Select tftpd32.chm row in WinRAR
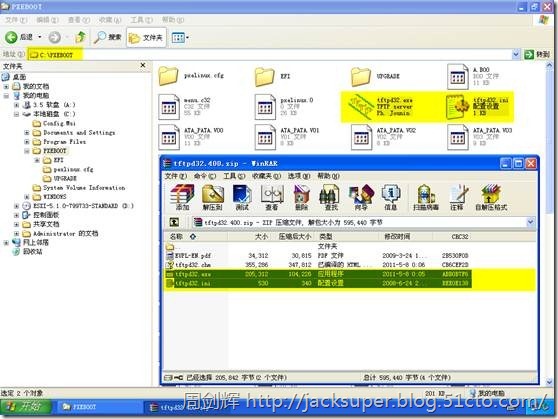 coord(317,265)
